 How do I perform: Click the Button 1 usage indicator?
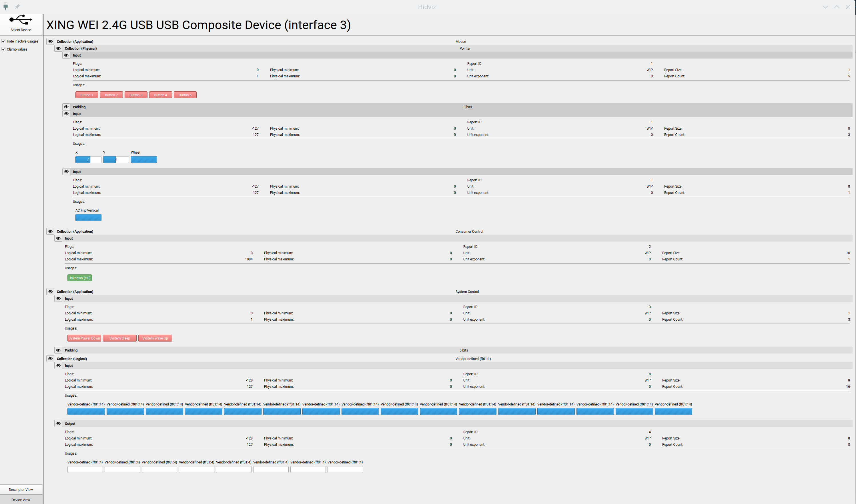[87, 95]
